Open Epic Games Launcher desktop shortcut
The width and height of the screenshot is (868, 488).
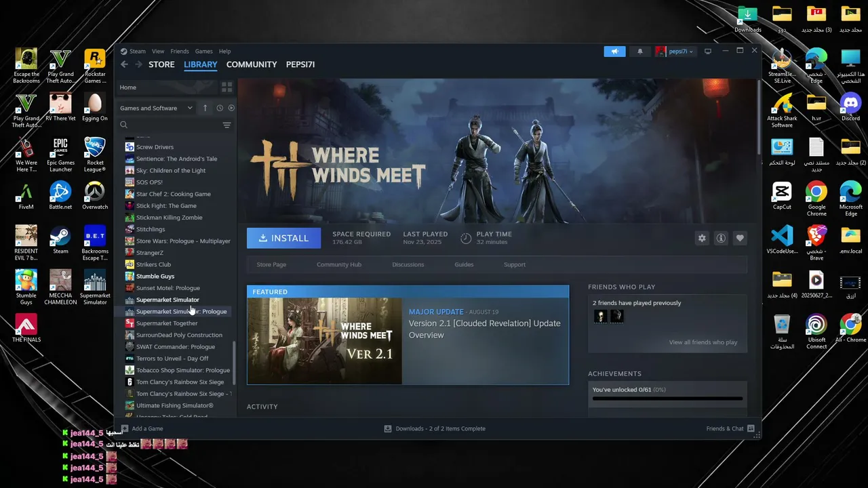pyautogui.click(x=60, y=155)
